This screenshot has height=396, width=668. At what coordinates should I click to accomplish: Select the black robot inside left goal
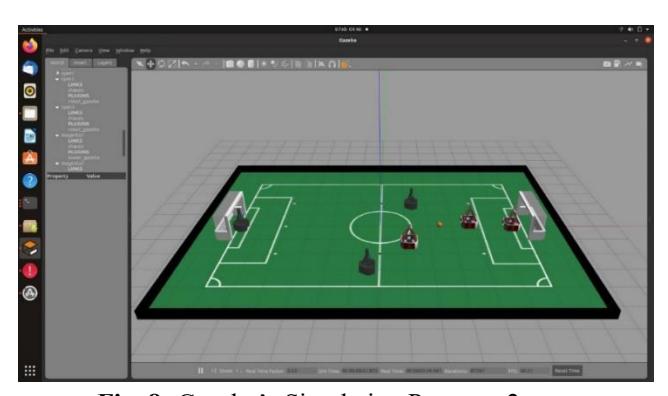tap(241, 221)
